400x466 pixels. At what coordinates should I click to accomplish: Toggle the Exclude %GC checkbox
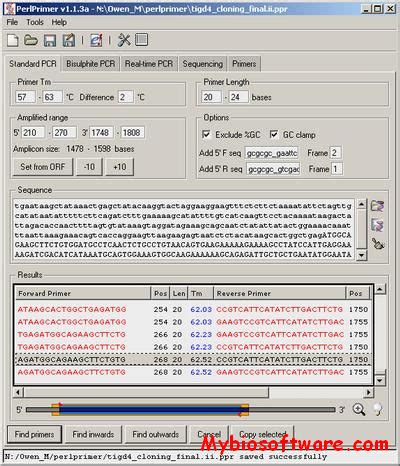[x=206, y=135]
